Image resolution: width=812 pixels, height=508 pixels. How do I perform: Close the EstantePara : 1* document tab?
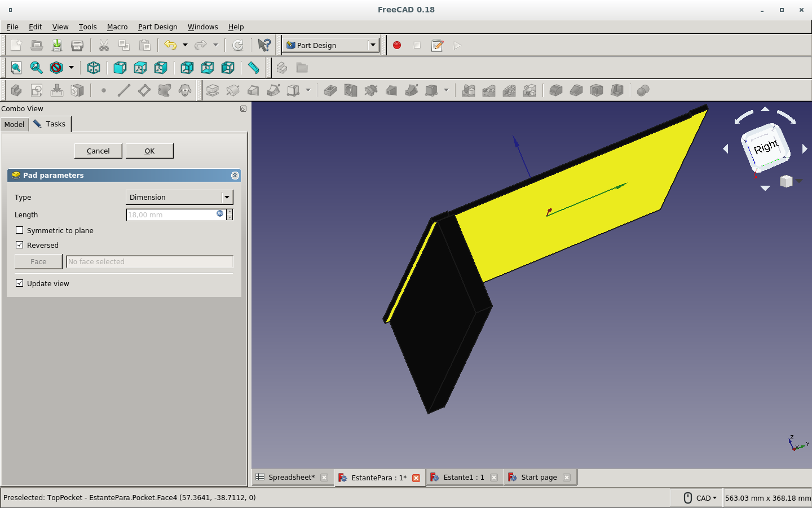coord(416,478)
